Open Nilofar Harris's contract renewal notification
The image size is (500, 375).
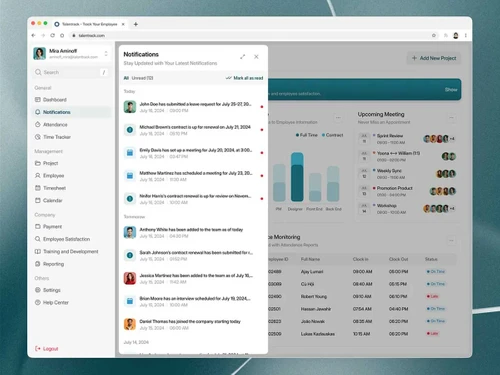point(193,199)
